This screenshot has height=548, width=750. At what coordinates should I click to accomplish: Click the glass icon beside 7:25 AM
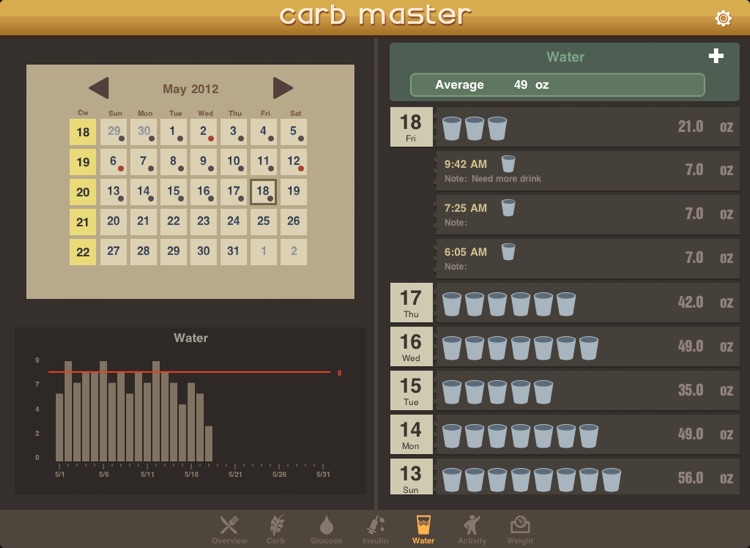[508, 208]
